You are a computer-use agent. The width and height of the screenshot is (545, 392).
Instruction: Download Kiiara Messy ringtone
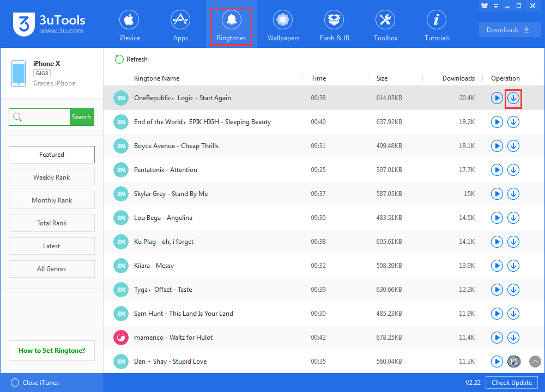(x=513, y=266)
